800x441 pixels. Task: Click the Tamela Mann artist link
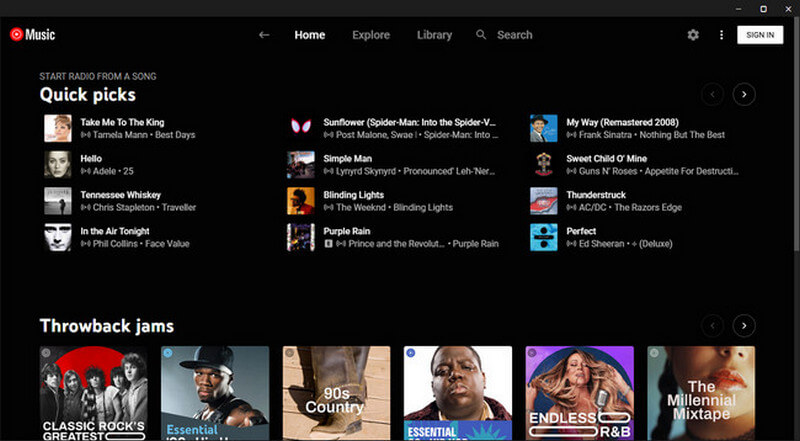[x=120, y=135]
